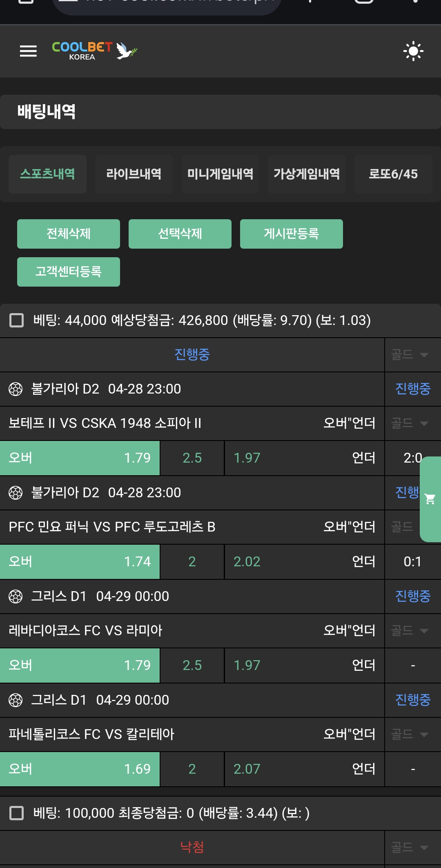Switch to the 미니게임내역 tab

[x=220, y=174]
